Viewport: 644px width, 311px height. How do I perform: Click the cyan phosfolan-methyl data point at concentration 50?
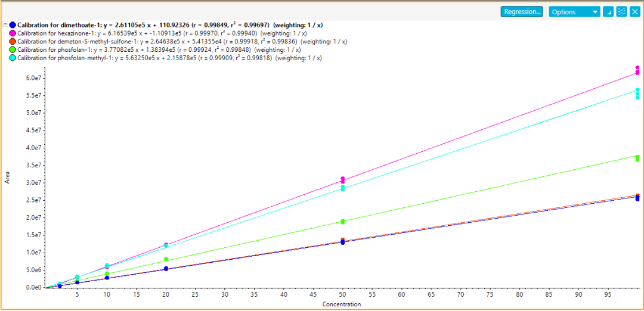point(342,187)
